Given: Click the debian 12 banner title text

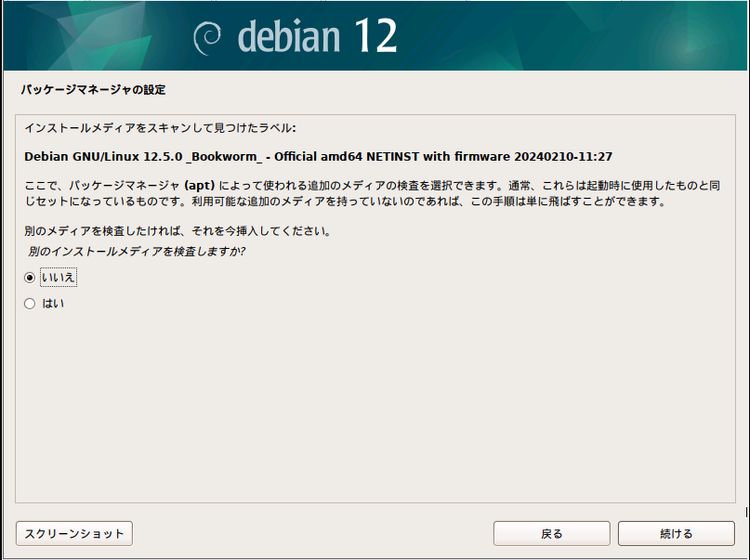Looking at the screenshot, I should (x=317, y=36).
